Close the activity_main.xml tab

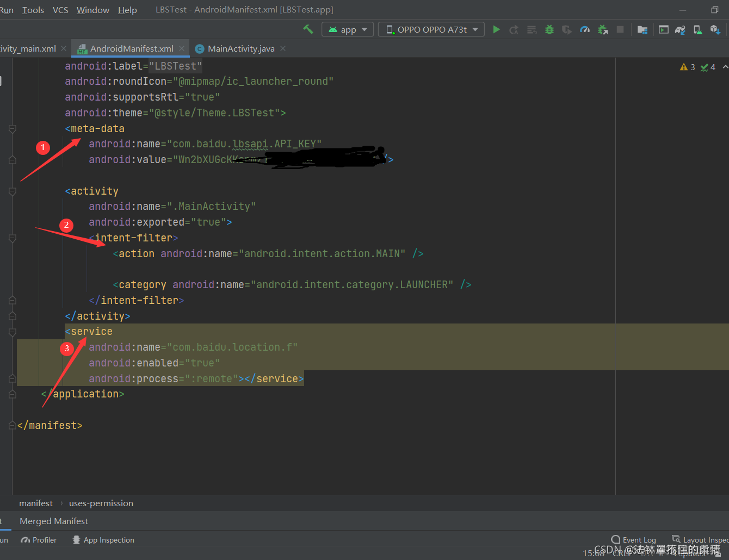[64, 48]
